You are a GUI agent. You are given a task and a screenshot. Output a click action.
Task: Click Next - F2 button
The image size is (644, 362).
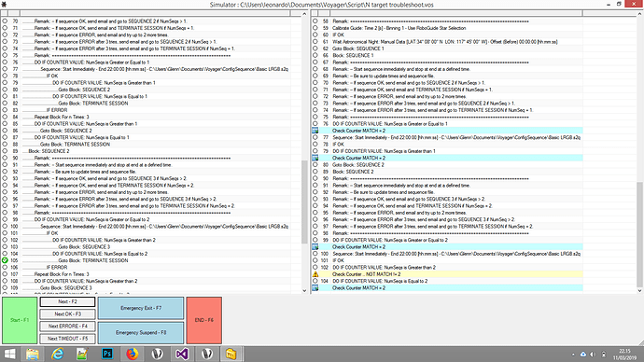pyautogui.click(x=68, y=301)
